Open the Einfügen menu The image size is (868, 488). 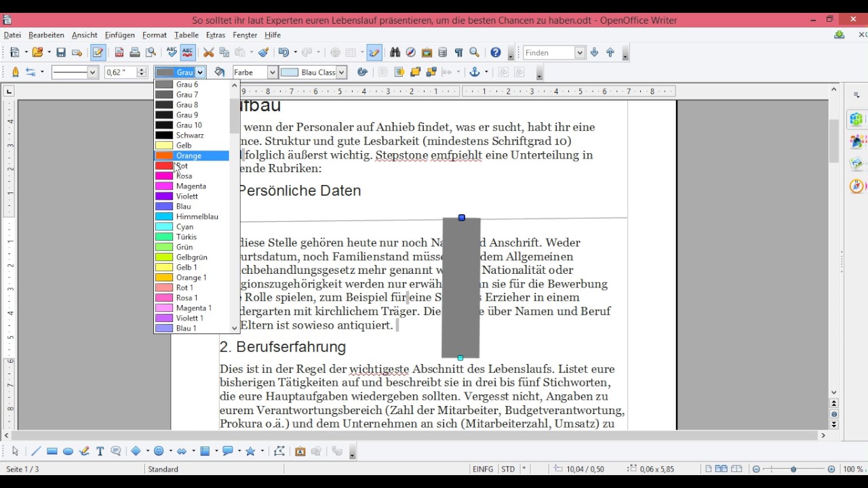(119, 35)
